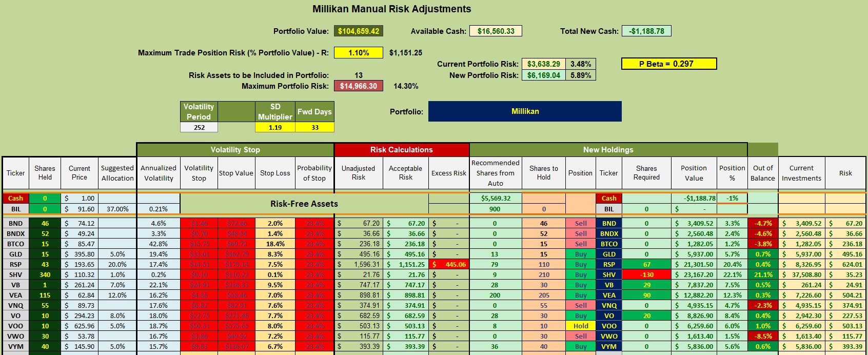Select the BNDX current price 49.24
The width and height of the screenshot is (868, 355).
point(80,234)
